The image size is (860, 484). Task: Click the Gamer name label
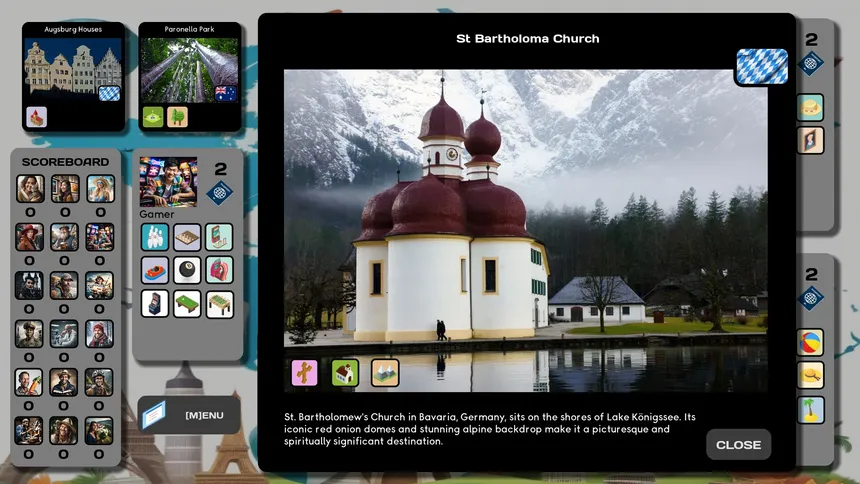(156, 214)
